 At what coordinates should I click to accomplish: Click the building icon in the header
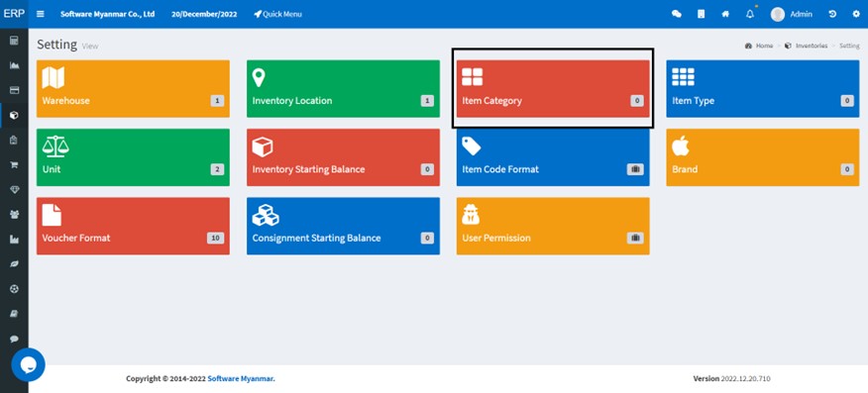pos(701,15)
